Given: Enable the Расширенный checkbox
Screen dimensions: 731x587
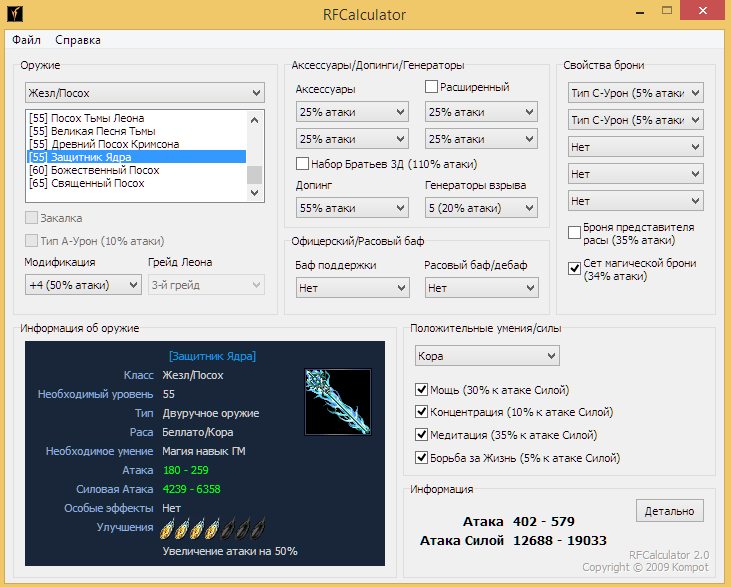Looking at the screenshot, I should point(433,87).
